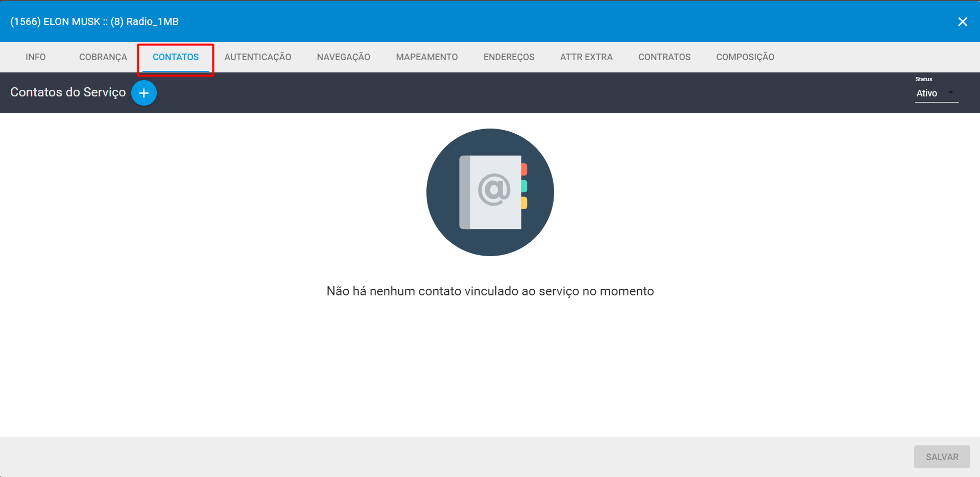Select the CONTATOS tab

(176, 57)
